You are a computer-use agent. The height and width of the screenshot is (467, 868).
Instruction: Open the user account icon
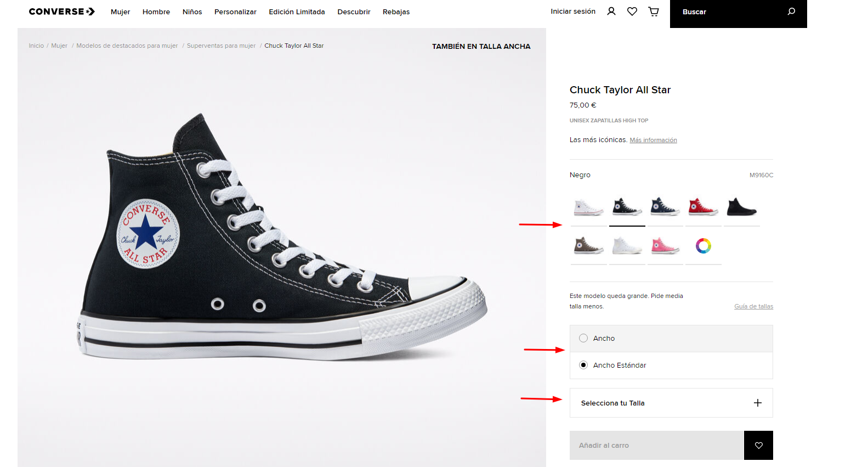tap(611, 12)
